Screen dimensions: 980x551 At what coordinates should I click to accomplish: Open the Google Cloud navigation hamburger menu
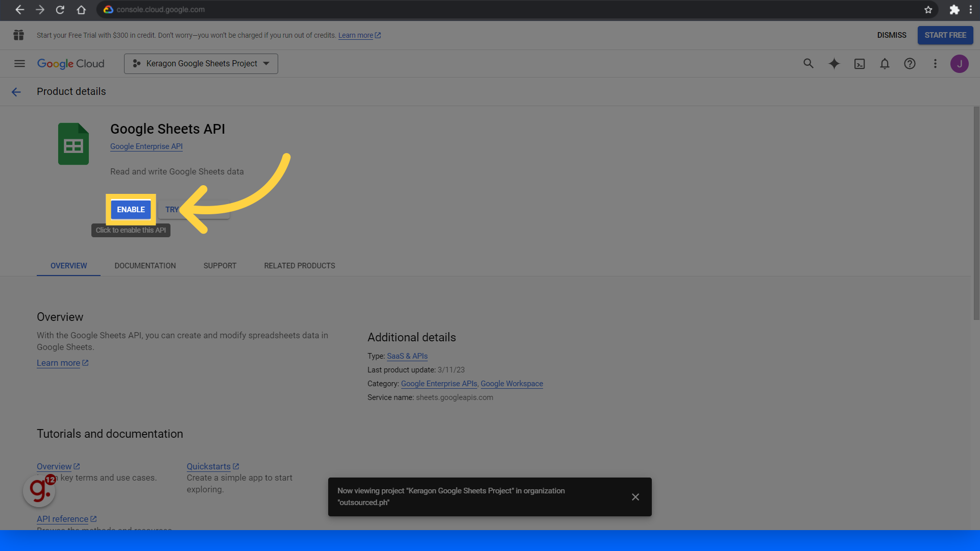[19, 64]
